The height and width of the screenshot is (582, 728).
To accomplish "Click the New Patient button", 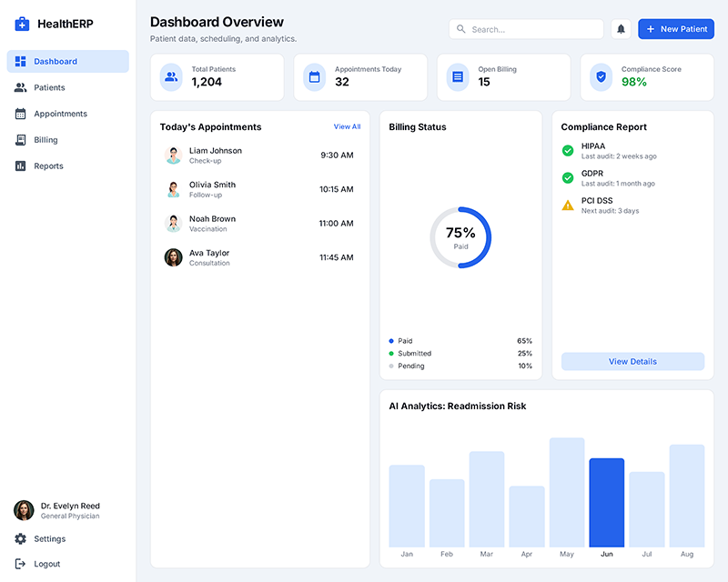I will point(675,28).
